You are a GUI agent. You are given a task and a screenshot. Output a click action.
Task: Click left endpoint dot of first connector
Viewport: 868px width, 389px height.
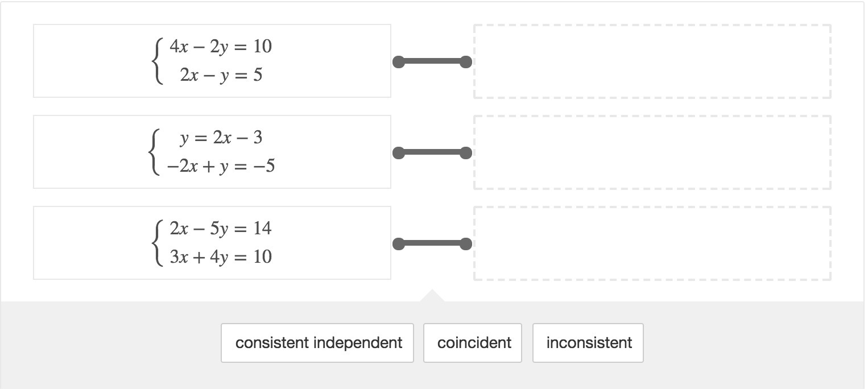pyautogui.click(x=399, y=61)
